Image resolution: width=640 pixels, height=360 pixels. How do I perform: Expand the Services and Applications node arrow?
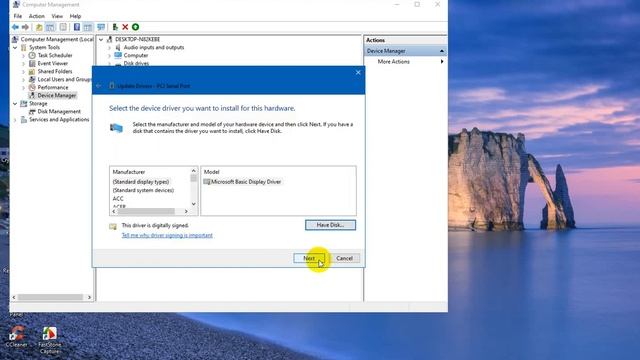[15, 120]
